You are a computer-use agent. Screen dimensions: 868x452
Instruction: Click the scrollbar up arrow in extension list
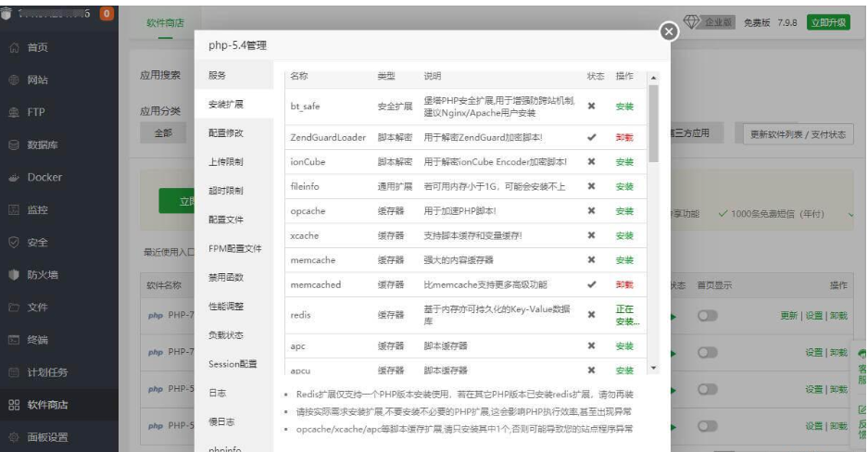[653, 78]
